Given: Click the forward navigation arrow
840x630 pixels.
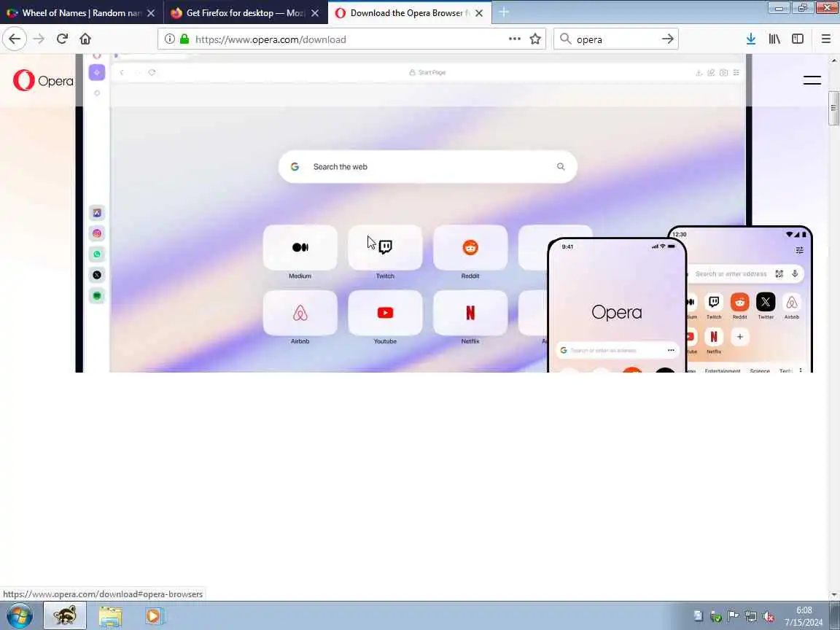Looking at the screenshot, I should [39, 39].
